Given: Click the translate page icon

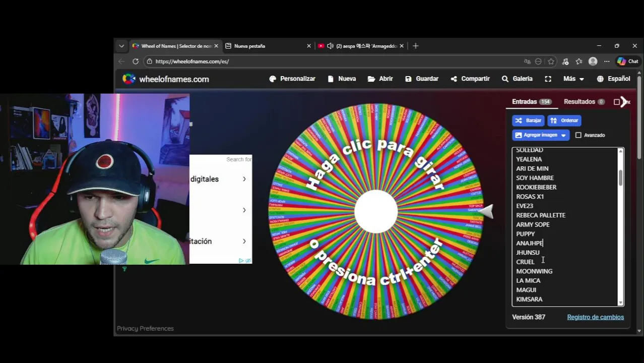Looking at the screenshot, I should [x=527, y=62].
